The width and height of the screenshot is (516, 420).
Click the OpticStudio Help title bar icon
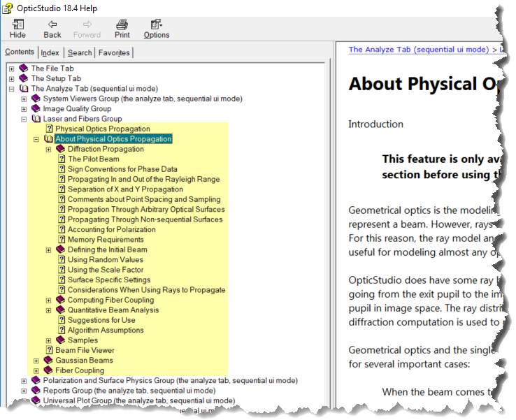(x=7, y=8)
